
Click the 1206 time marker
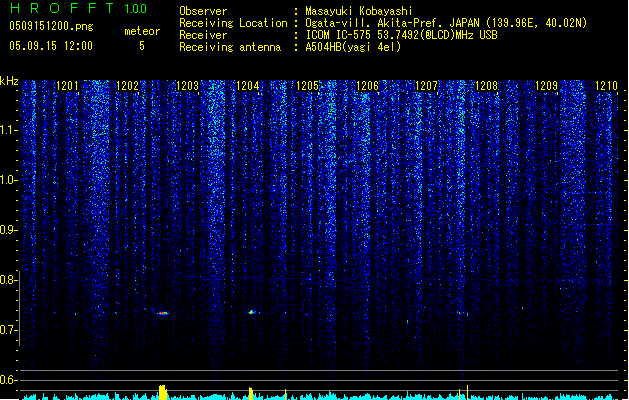[x=367, y=86]
